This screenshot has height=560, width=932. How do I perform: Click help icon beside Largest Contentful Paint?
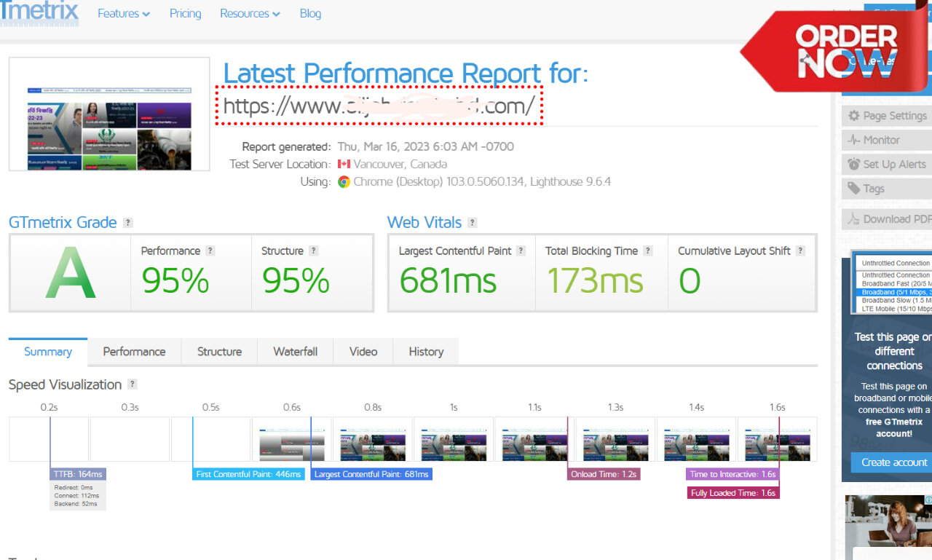coord(521,251)
